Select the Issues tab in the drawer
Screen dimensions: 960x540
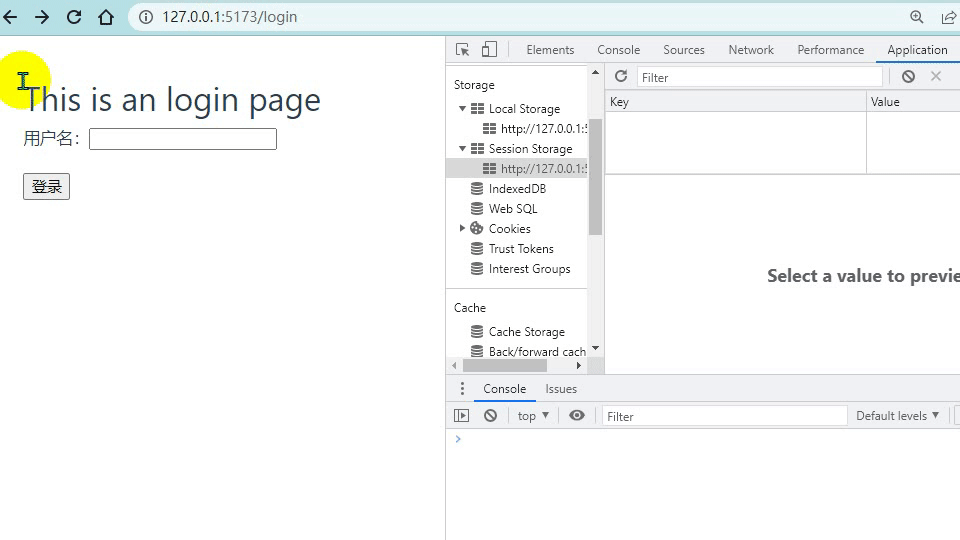(x=561, y=389)
